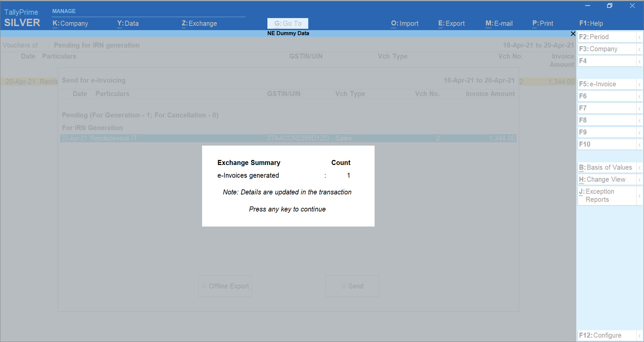
Task: Click the F5: e-Invoice button
Action: [607, 84]
